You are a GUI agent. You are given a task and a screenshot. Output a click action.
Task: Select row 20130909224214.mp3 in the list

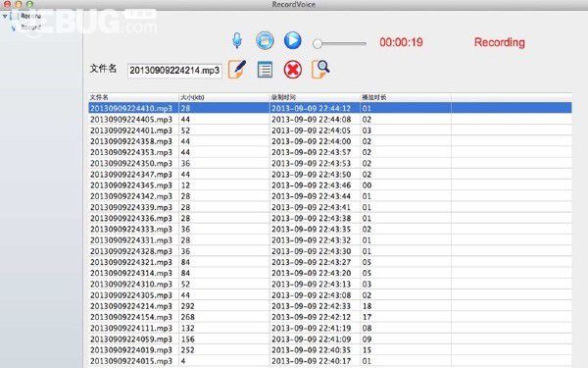(x=330, y=306)
